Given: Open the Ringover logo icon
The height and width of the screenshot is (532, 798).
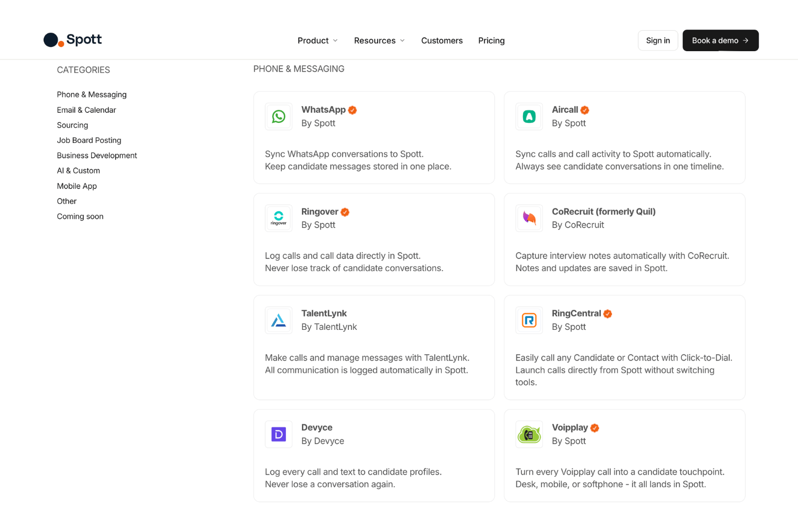Looking at the screenshot, I should pos(279,218).
